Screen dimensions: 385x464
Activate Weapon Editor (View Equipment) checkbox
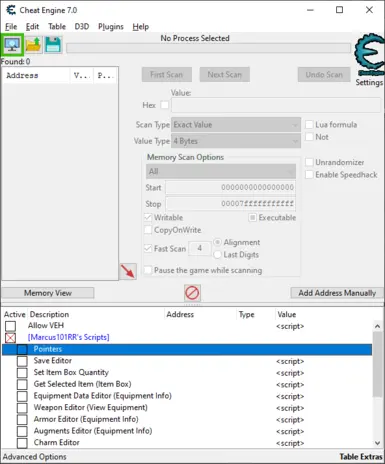[x=22, y=408]
